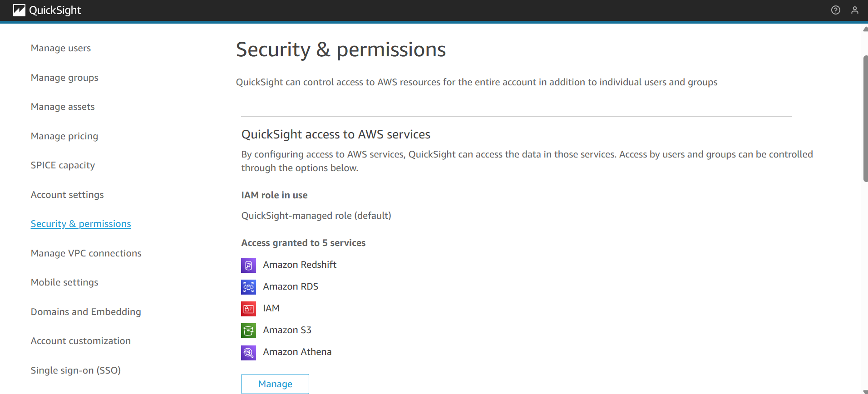This screenshot has height=394, width=868.
Task: Click 'Access granted to 5 services' text
Action: point(303,243)
